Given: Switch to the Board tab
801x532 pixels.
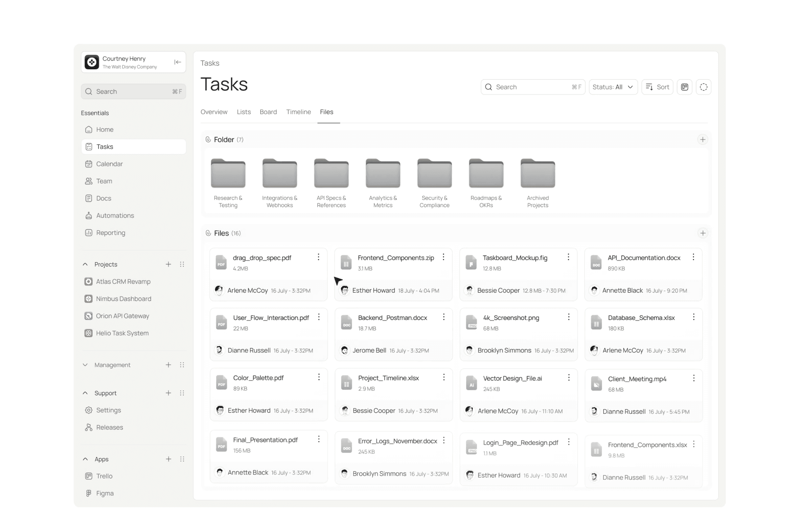Looking at the screenshot, I should tap(268, 112).
